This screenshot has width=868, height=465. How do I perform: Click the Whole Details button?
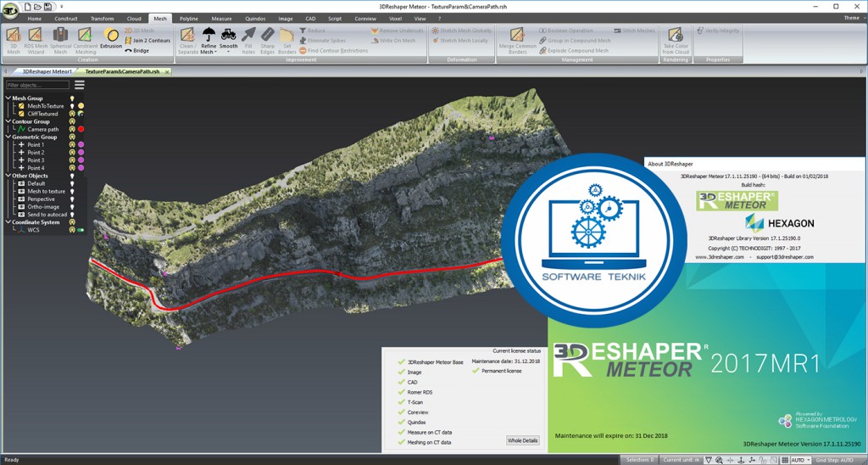pyautogui.click(x=522, y=440)
